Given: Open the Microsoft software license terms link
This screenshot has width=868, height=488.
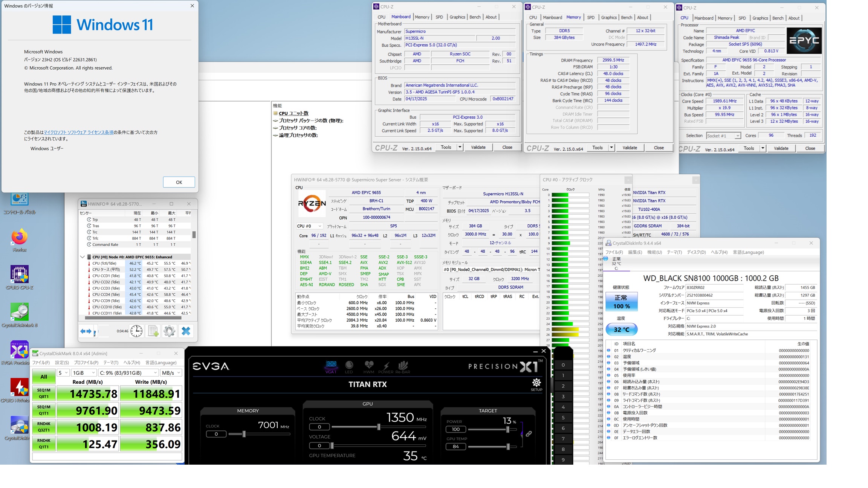Looking at the screenshot, I should coord(78,132).
